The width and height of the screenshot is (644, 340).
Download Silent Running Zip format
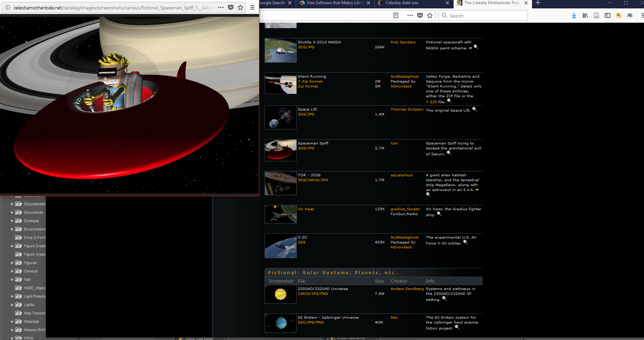pyautogui.click(x=308, y=86)
